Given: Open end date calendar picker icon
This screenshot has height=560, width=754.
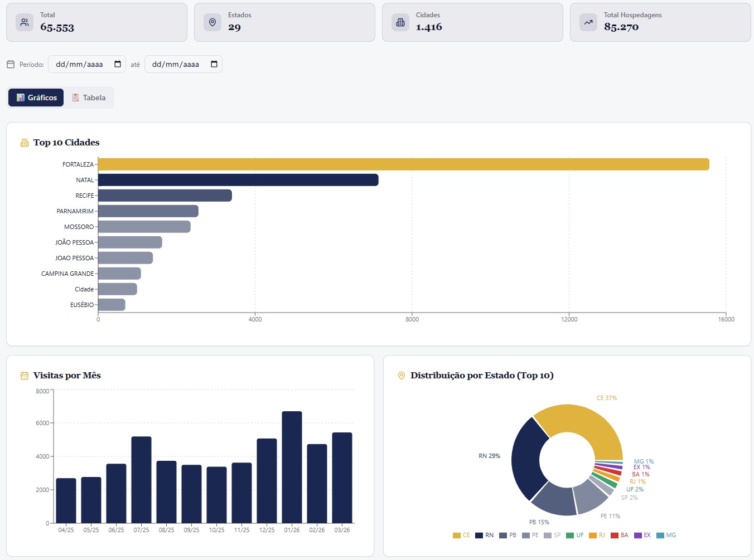Looking at the screenshot, I should point(214,64).
